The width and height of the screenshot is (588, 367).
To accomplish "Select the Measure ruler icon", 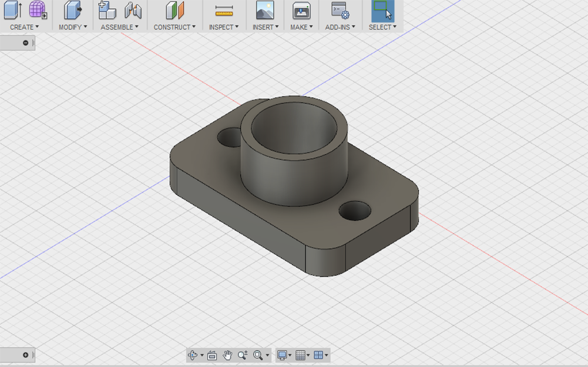I will pyautogui.click(x=224, y=11).
